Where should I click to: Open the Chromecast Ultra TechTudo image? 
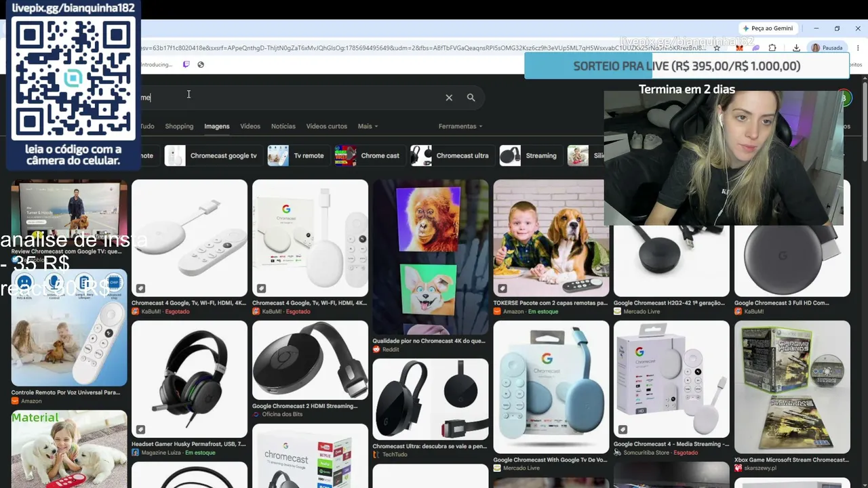[431, 399]
